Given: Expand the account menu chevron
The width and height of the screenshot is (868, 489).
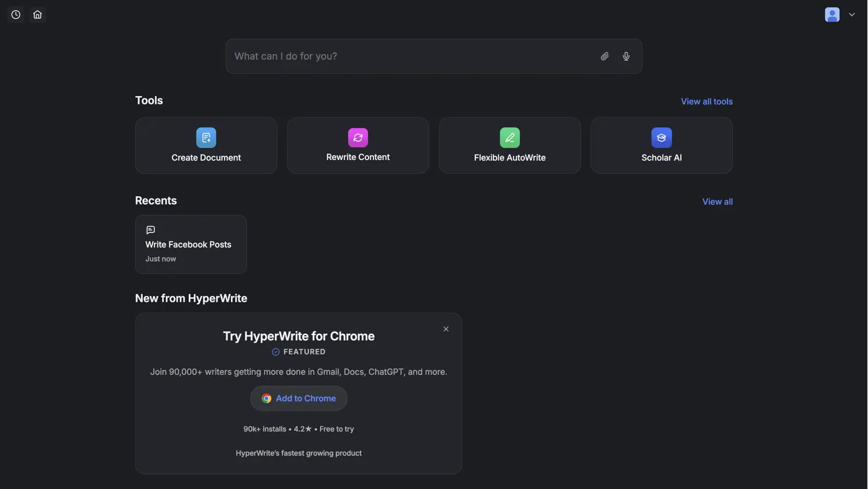Looking at the screenshot, I should 852,14.
